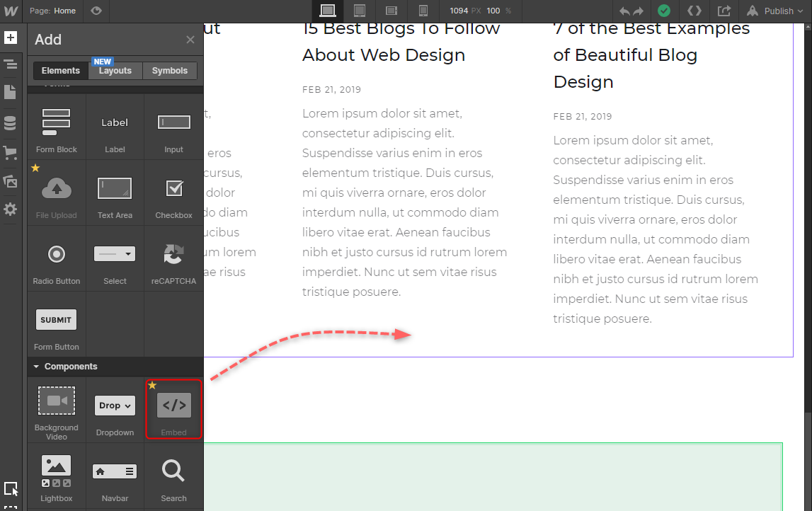Open the Ecommerce cart panel
The image size is (812, 511).
tap(10, 153)
